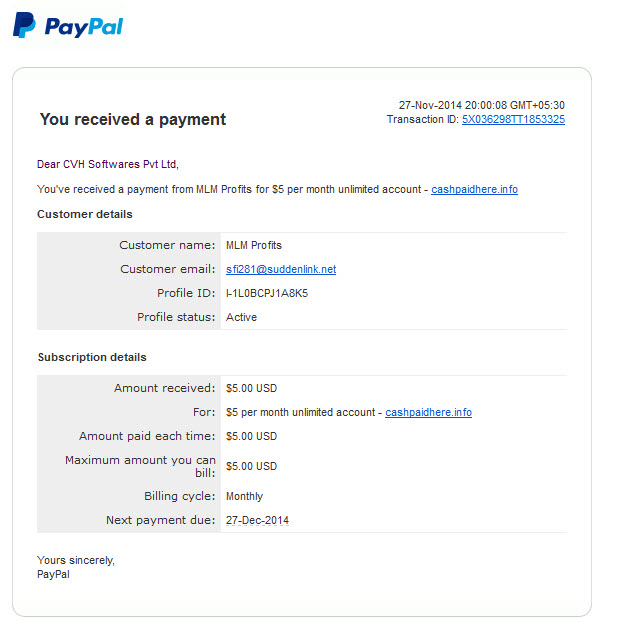Screen dimensions: 632x633
Task: Click the Maximum amount you can bill value
Action: (x=251, y=466)
